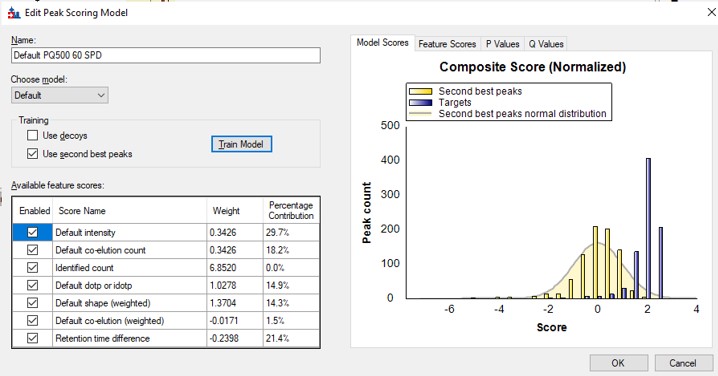Toggle the Default shape (weighted) checkbox
718x376 pixels.
coord(32,303)
